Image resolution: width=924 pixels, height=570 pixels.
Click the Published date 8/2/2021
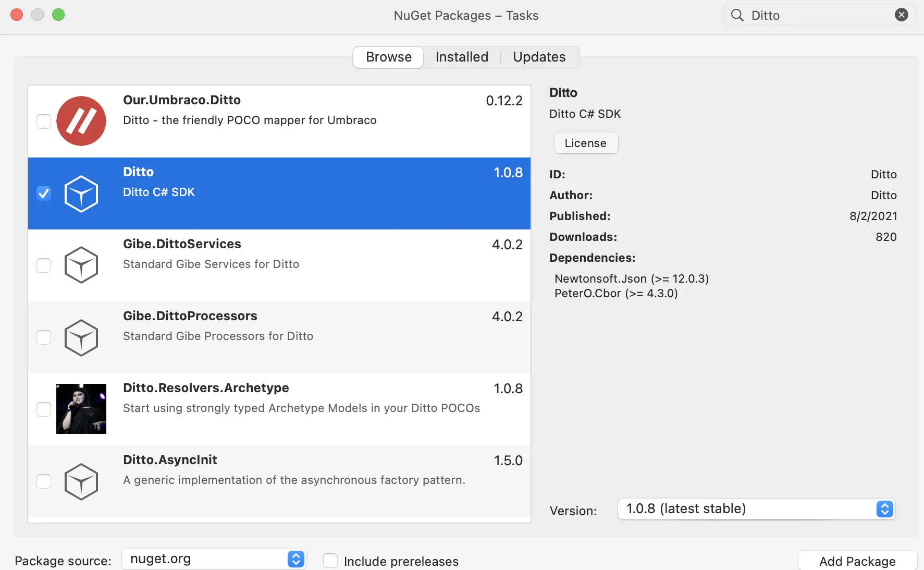click(x=873, y=216)
